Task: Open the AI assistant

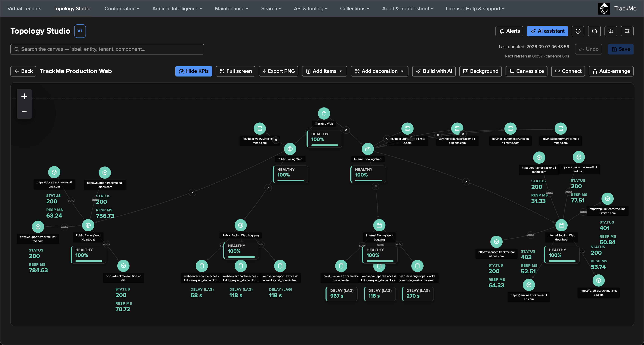Action: click(x=547, y=31)
